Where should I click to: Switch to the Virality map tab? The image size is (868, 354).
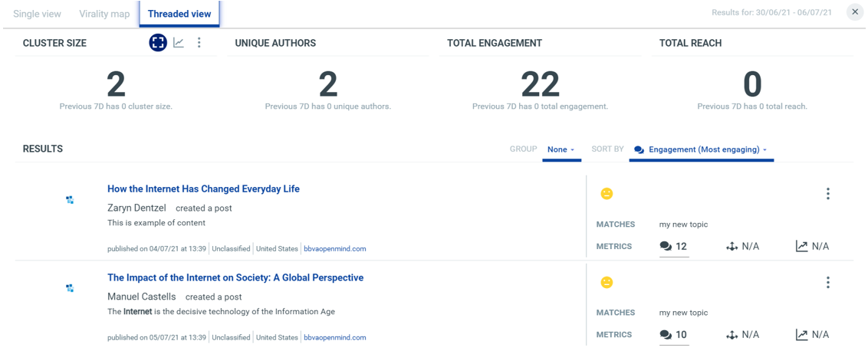[104, 14]
